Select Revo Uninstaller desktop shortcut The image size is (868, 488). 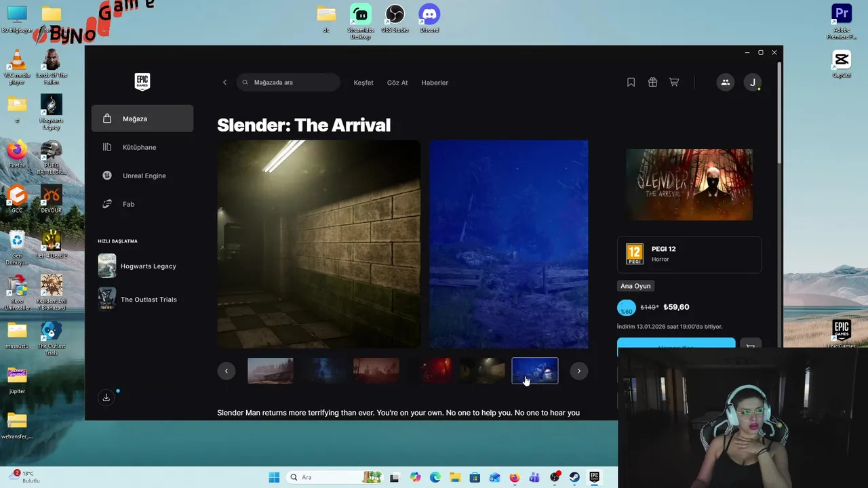tap(17, 292)
